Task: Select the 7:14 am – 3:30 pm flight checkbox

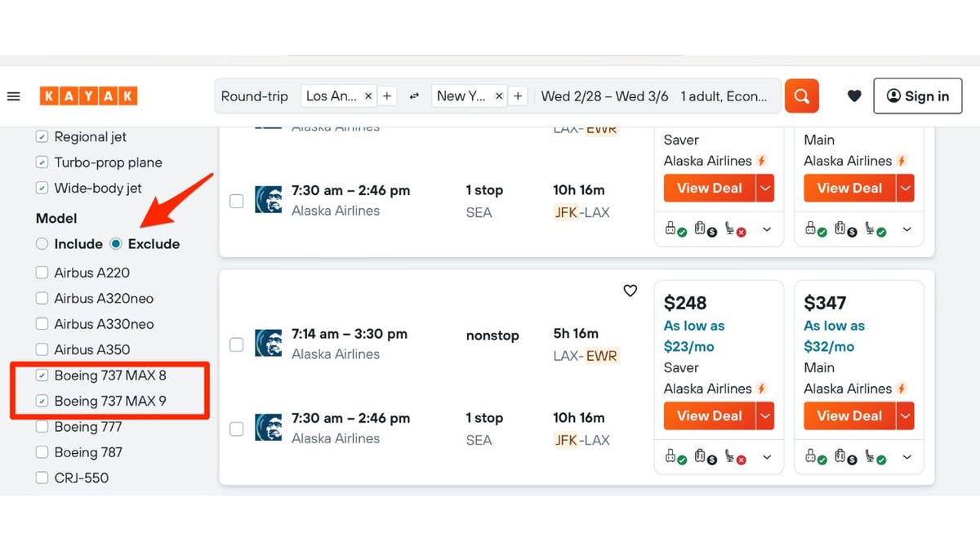Action: (237, 344)
